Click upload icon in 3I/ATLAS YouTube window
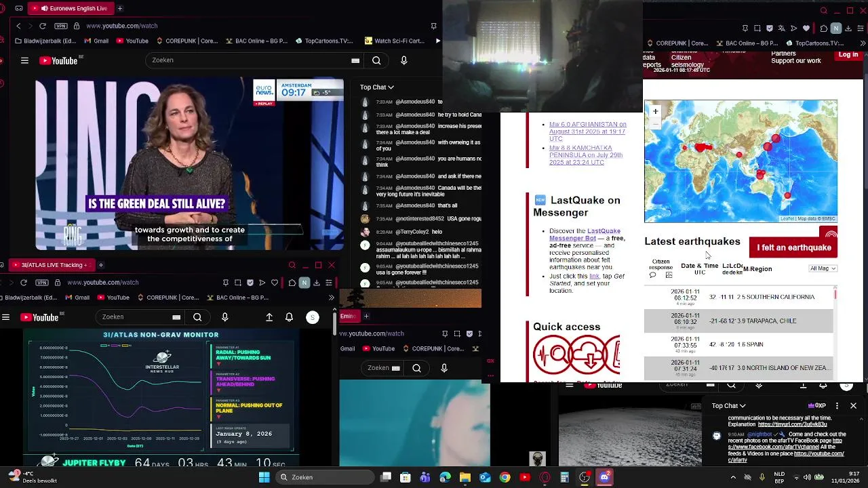Viewport: 868px width, 488px height. pos(269,317)
